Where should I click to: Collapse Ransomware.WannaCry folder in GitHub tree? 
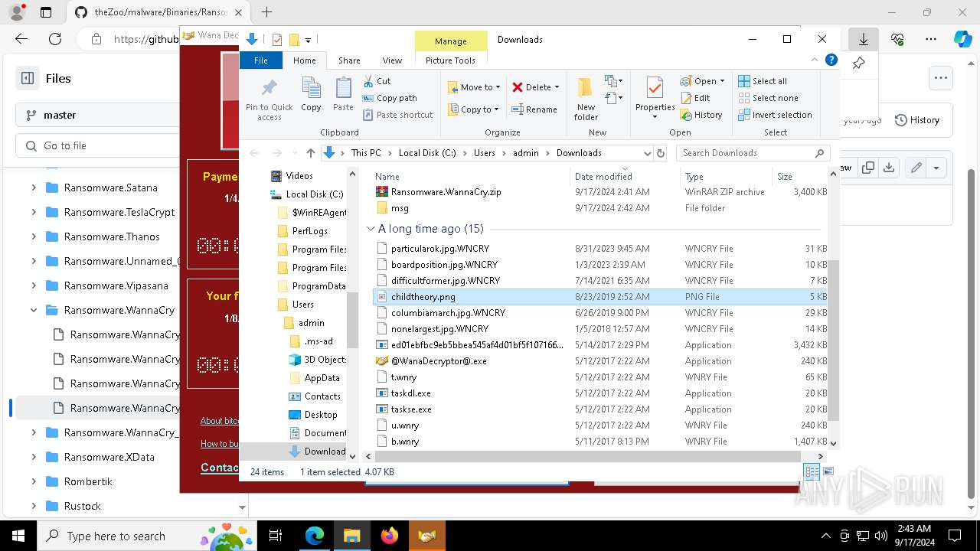tap(34, 310)
